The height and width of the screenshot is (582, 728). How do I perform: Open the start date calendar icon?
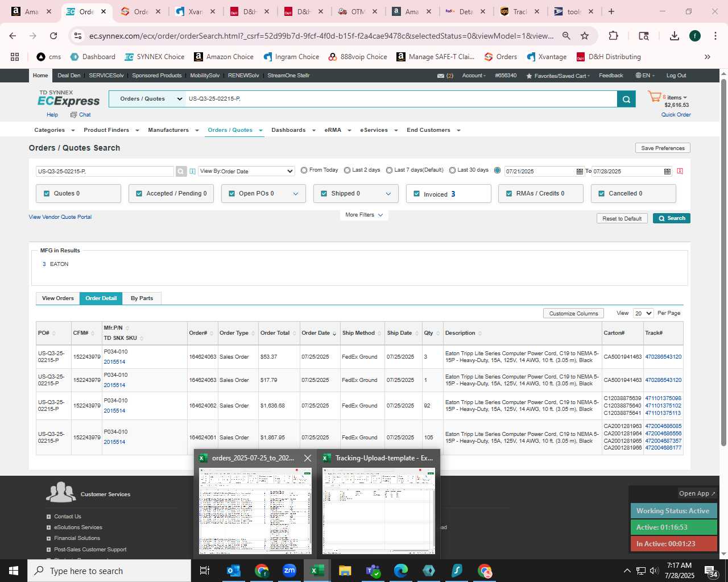tap(580, 171)
